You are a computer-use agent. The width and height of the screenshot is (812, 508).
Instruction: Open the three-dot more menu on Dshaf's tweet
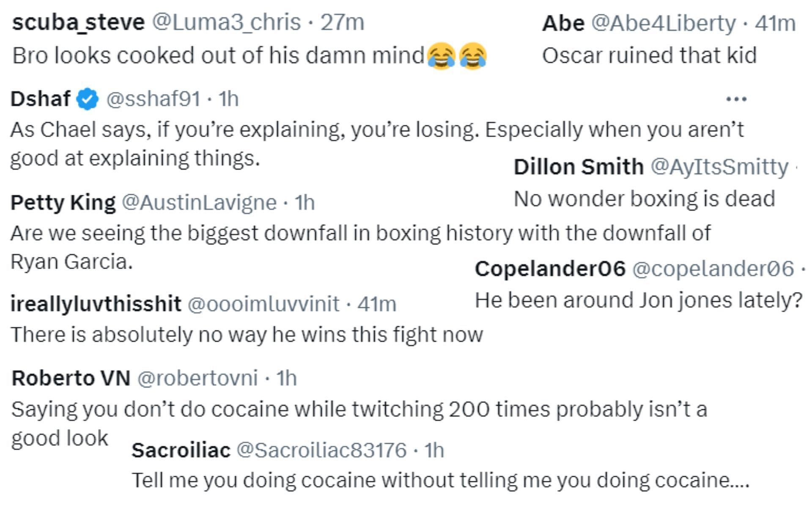click(736, 99)
